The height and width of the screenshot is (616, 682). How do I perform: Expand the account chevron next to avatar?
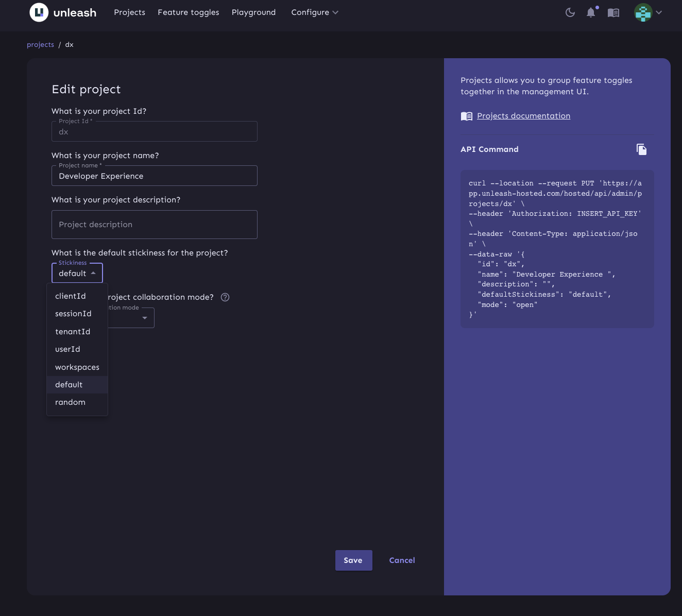coord(658,12)
